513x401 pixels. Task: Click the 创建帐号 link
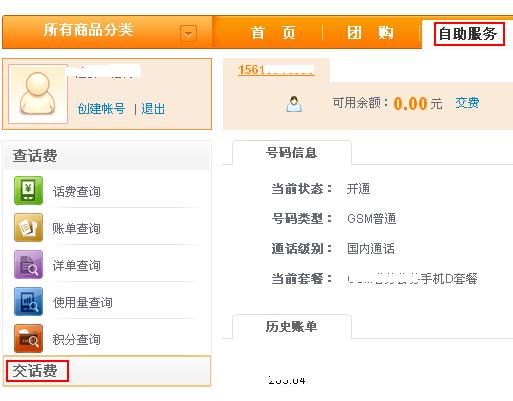coord(101,109)
